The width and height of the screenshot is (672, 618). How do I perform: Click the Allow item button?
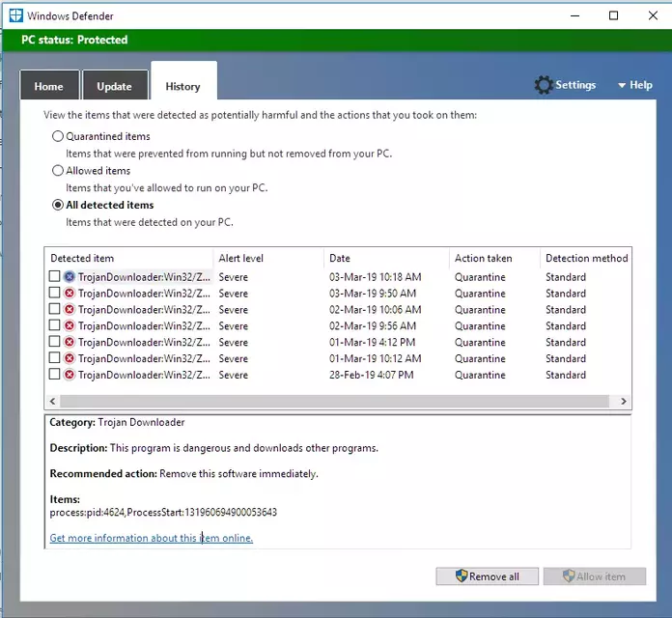(x=595, y=576)
